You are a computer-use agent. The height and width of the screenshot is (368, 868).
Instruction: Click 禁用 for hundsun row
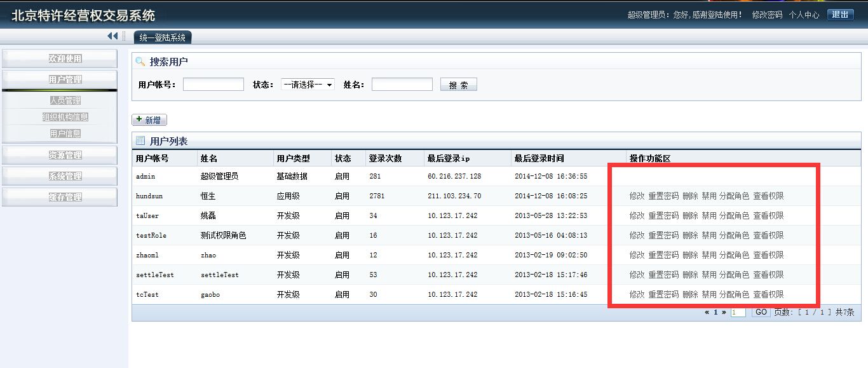click(709, 196)
